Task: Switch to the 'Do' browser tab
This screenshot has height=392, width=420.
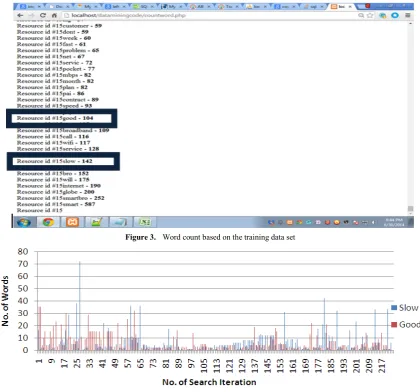Action: pyautogui.click(x=60, y=6)
